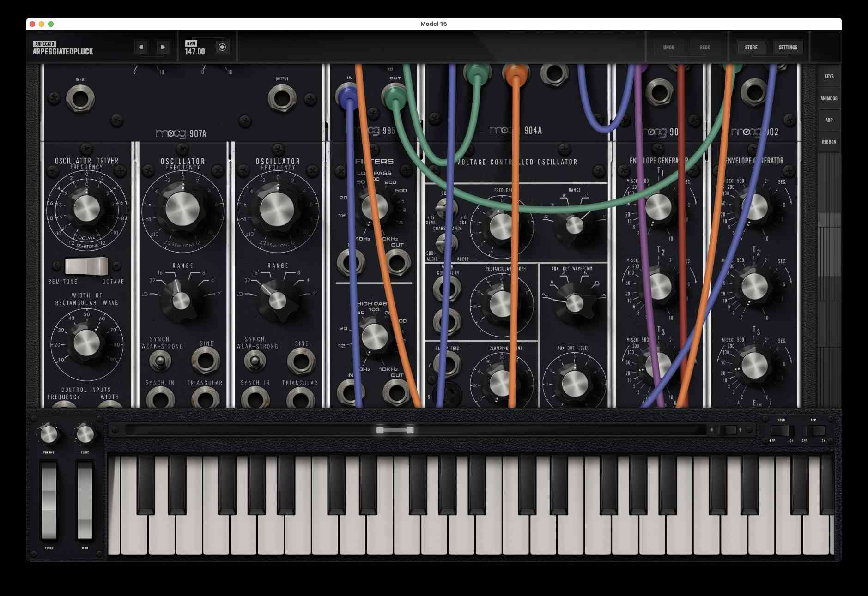868x596 pixels.
Task: Click the LOW PASS filter knob
Action: 375,206
